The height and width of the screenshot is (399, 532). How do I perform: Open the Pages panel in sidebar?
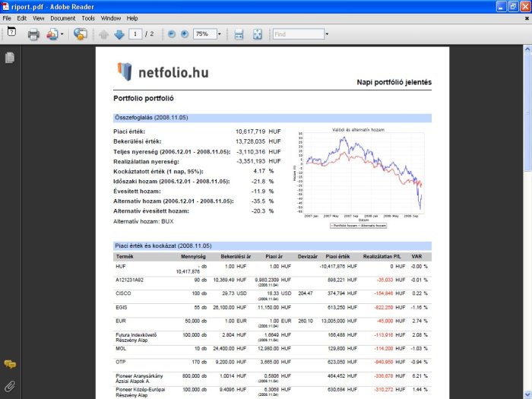(10, 58)
